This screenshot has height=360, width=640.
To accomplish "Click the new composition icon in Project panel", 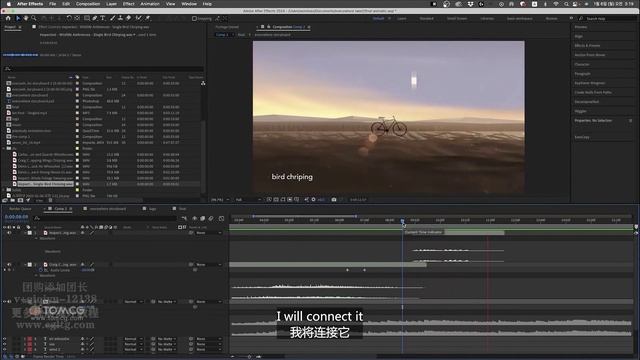I will [x=20, y=200].
